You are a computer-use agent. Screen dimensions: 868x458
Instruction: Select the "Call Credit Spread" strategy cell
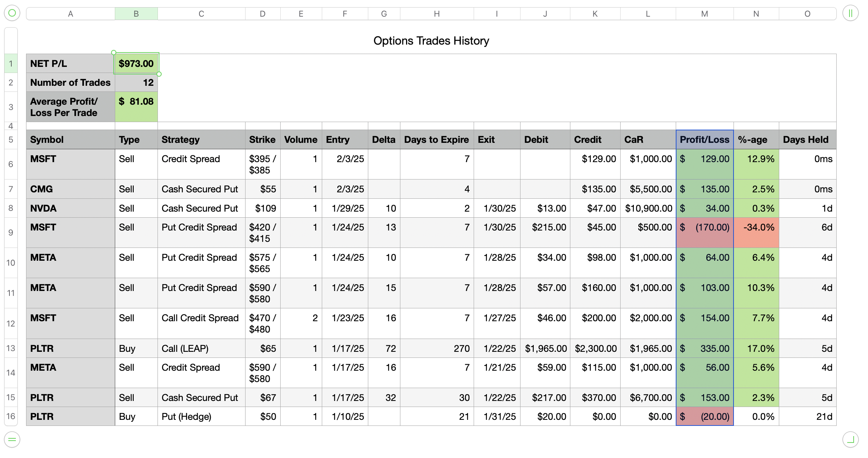coord(201,323)
